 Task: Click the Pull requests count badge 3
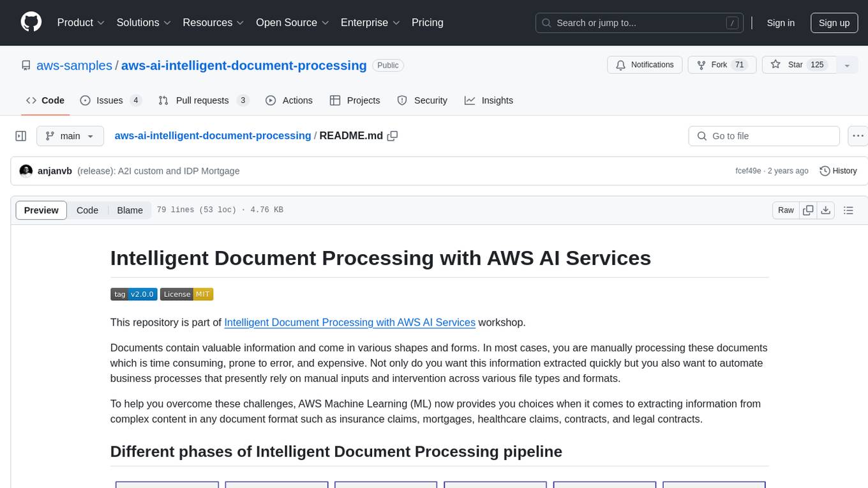tap(243, 100)
